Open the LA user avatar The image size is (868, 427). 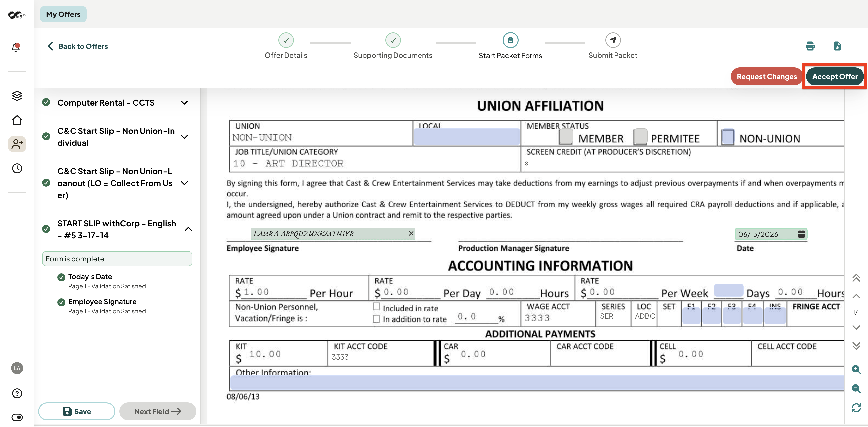17,368
